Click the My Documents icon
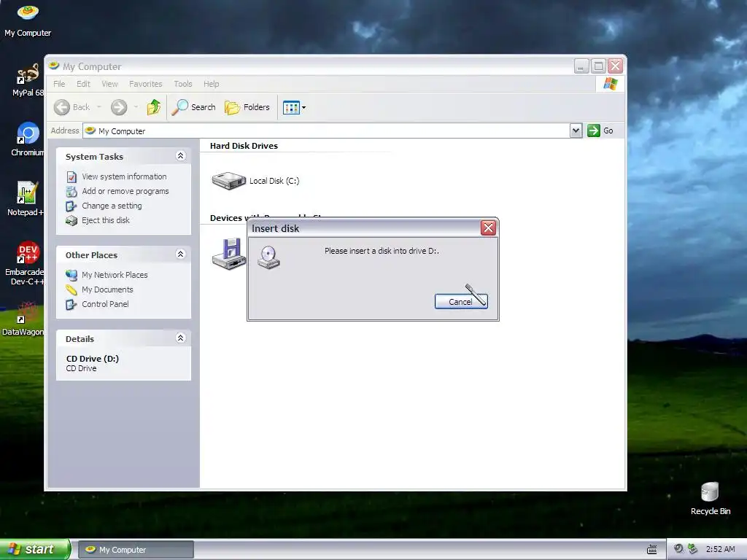 coord(71,290)
